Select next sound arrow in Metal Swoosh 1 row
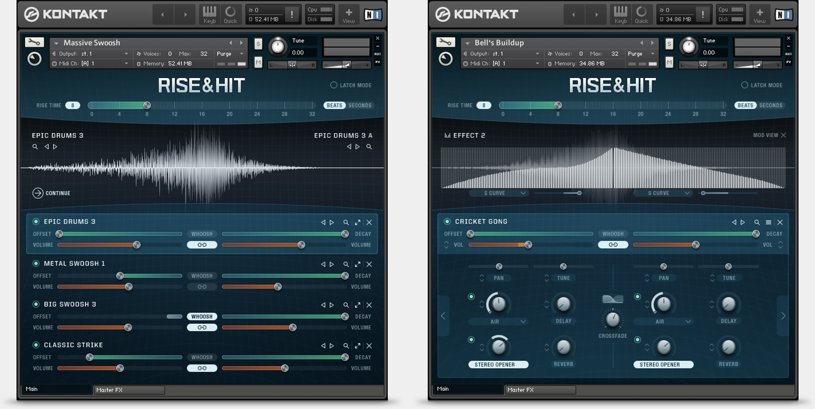815x409 pixels. [x=332, y=265]
